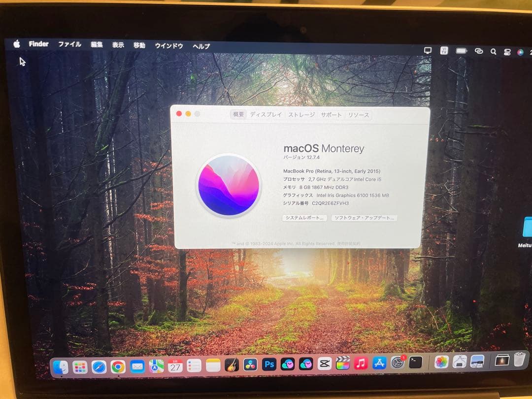Open the Trash in the Dock
Screen dimensions: 532x399
coord(520,360)
